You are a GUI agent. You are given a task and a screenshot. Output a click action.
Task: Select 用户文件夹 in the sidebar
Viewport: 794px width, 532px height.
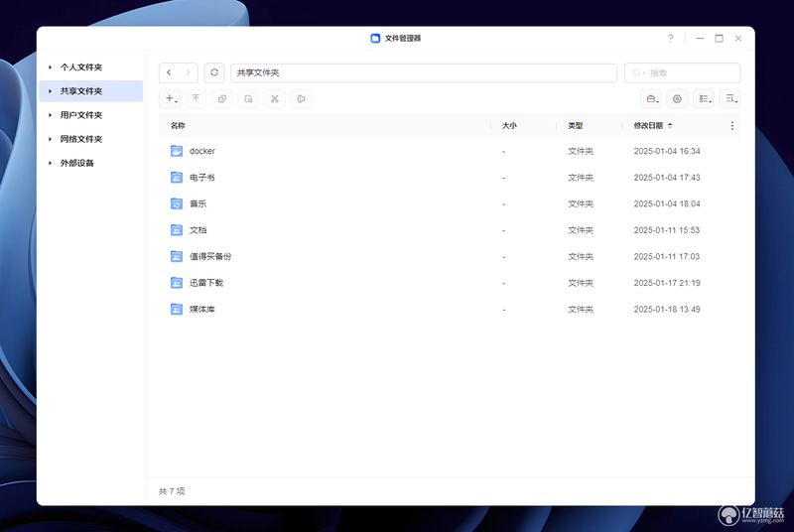[x=81, y=115]
